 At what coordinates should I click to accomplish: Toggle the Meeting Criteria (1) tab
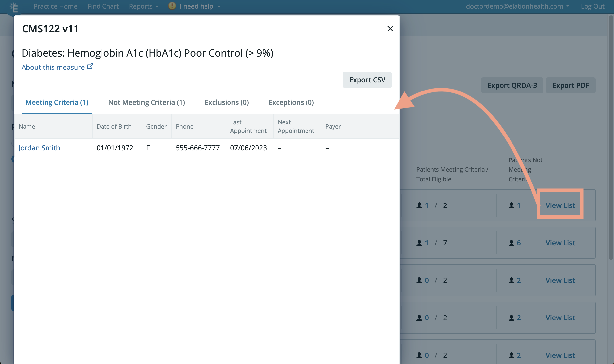[57, 102]
